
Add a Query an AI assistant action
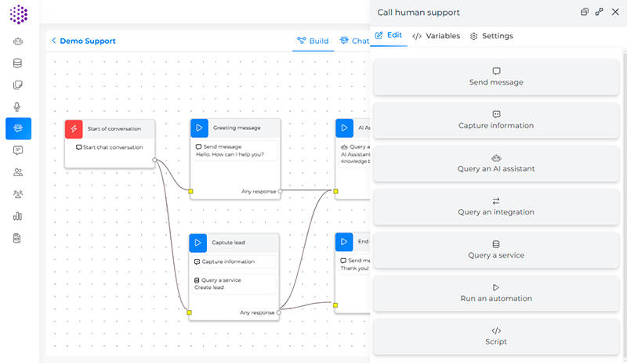pos(496,163)
